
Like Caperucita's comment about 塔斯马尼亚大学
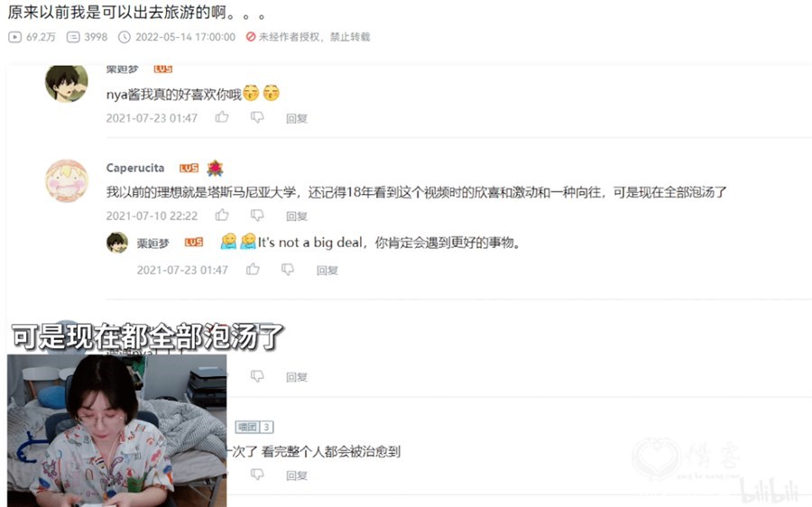[222, 215]
